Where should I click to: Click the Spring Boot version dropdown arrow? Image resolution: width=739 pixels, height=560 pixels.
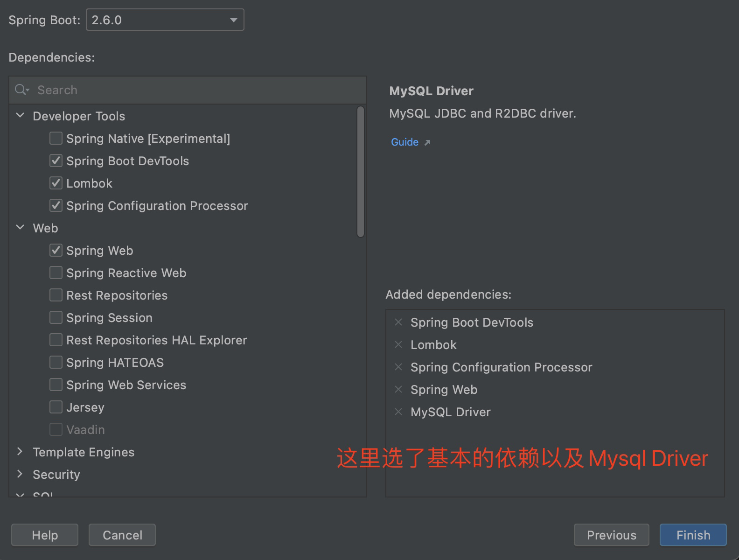233,20
